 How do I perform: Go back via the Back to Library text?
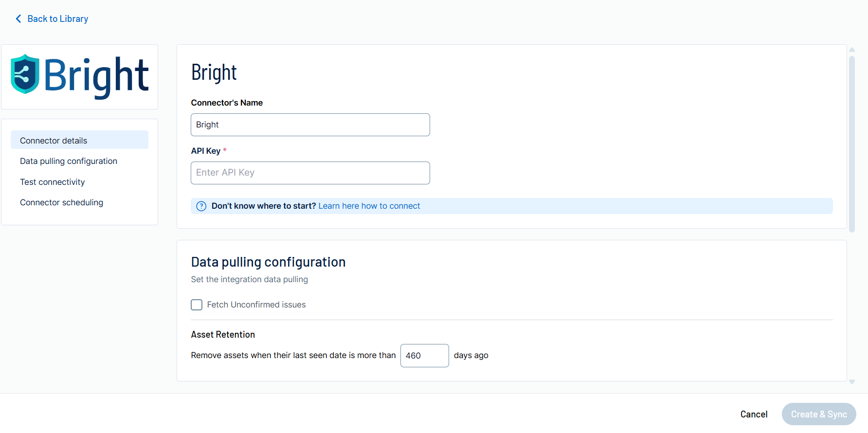57,18
